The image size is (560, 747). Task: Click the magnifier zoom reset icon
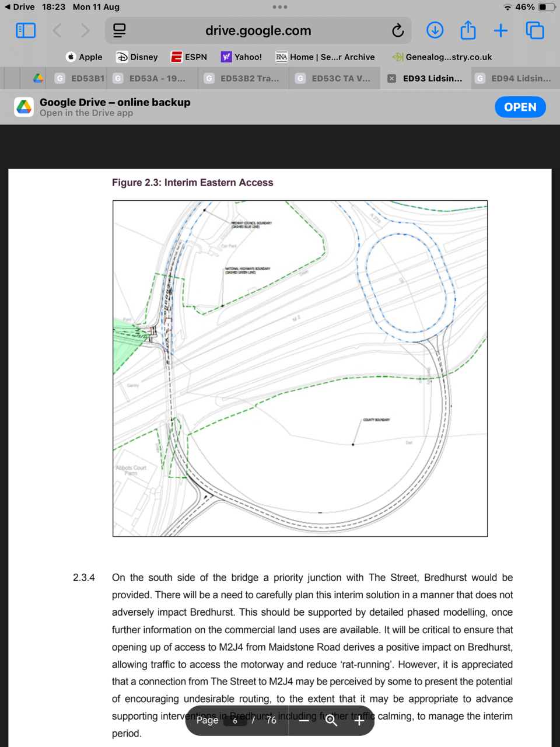pyautogui.click(x=331, y=720)
